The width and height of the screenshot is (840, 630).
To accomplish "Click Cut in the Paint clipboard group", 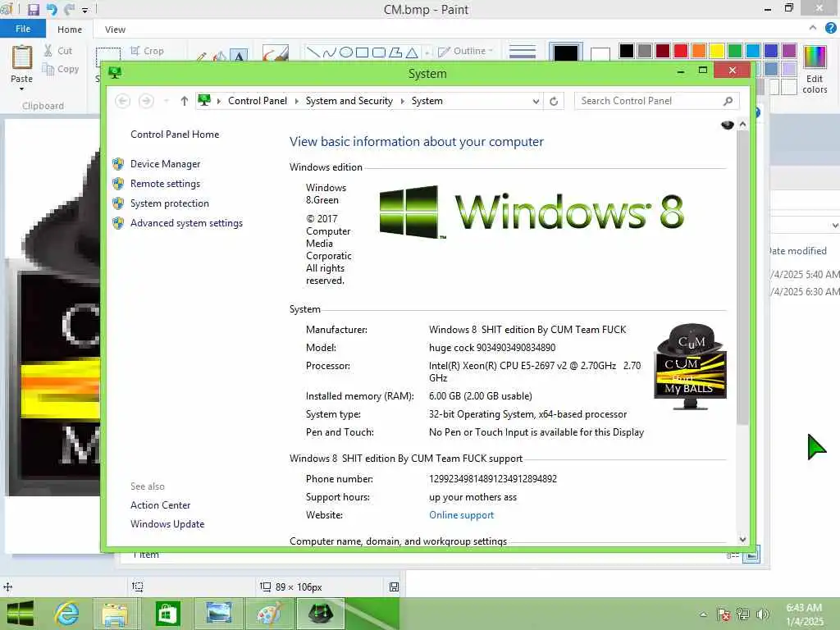I will 58,51.
